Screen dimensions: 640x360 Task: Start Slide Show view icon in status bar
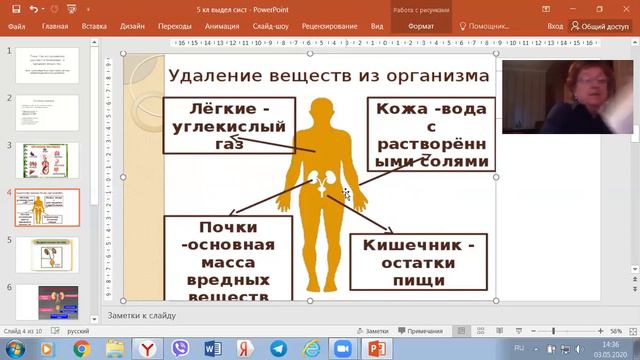pyautogui.click(x=519, y=331)
